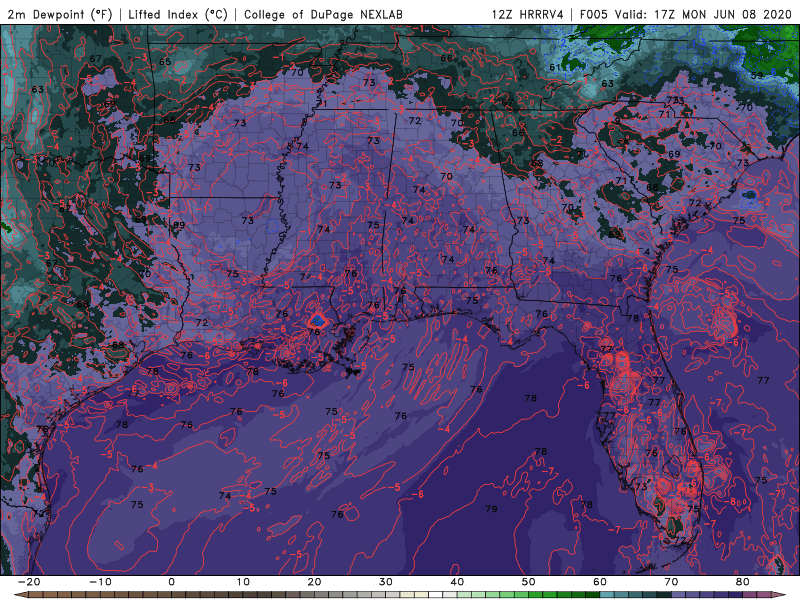800x600 pixels.
Task: Click the '30' color scale label
Action: pyautogui.click(x=386, y=582)
